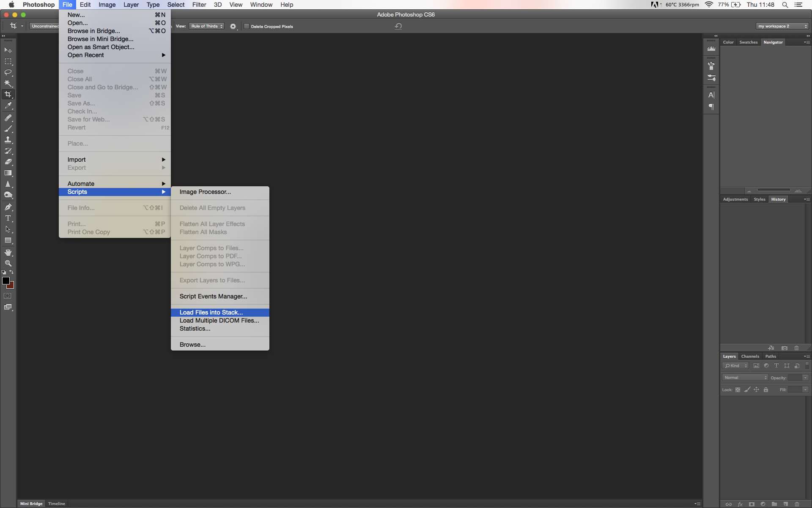This screenshot has width=812, height=508.
Task: Select the Brush tool
Action: coord(8,129)
